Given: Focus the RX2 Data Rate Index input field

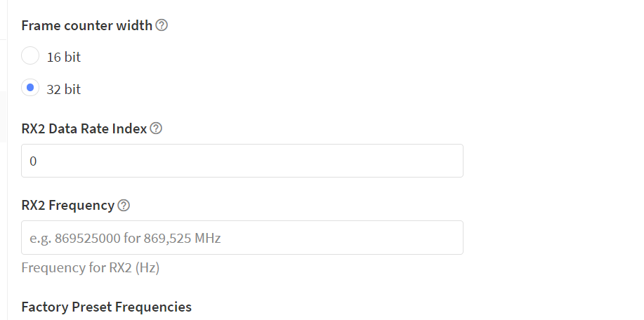Looking at the screenshot, I should point(242,161).
